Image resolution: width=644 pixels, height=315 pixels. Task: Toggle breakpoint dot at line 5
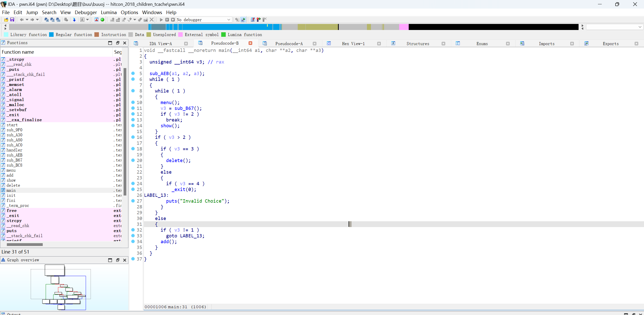[x=133, y=73]
